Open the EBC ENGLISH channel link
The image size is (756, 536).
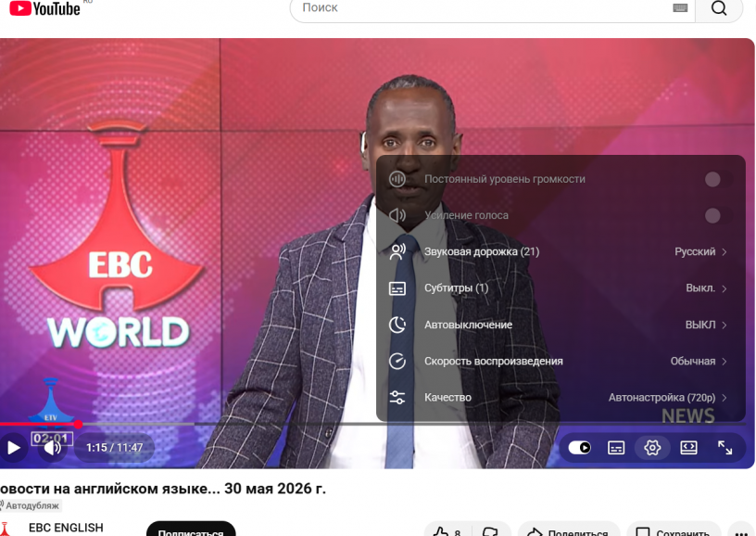(66, 528)
